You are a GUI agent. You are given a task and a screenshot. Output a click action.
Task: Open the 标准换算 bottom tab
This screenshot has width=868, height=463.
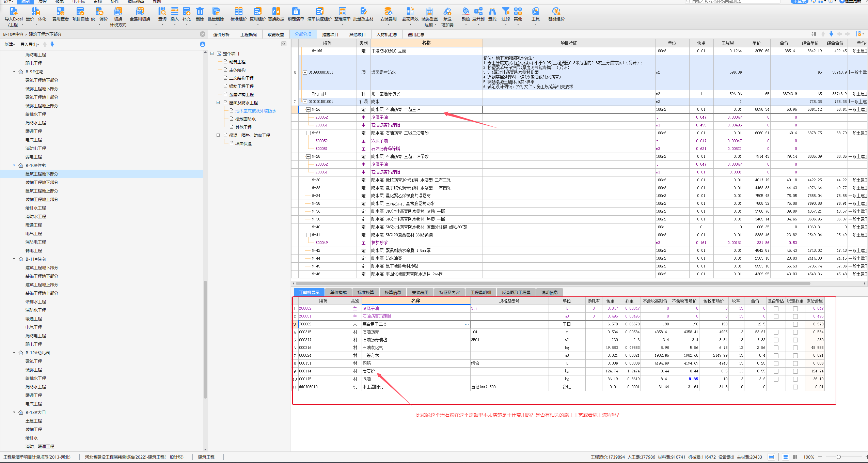point(366,292)
